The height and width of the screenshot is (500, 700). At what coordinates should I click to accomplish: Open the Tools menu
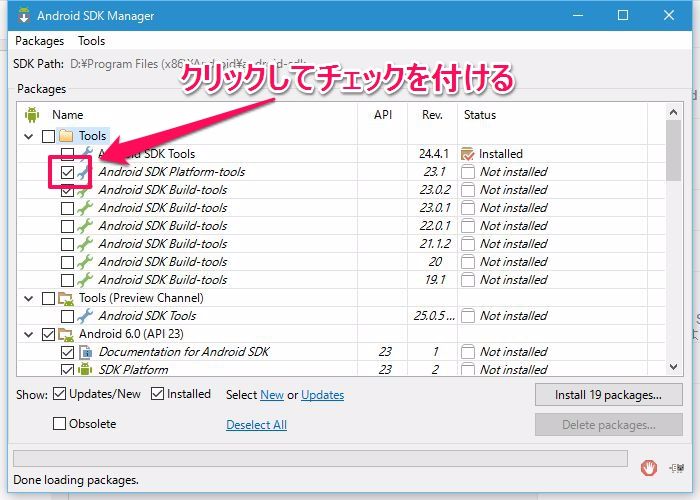(x=92, y=41)
